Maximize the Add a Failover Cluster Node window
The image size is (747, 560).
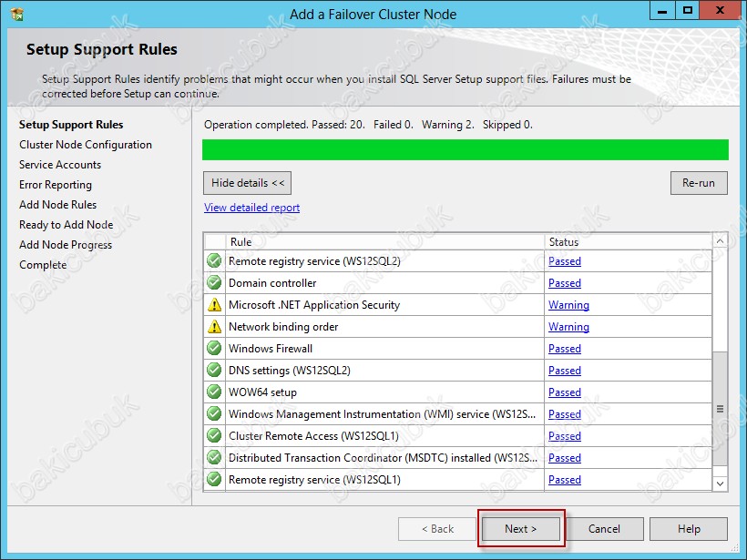click(x=688, y=11)
